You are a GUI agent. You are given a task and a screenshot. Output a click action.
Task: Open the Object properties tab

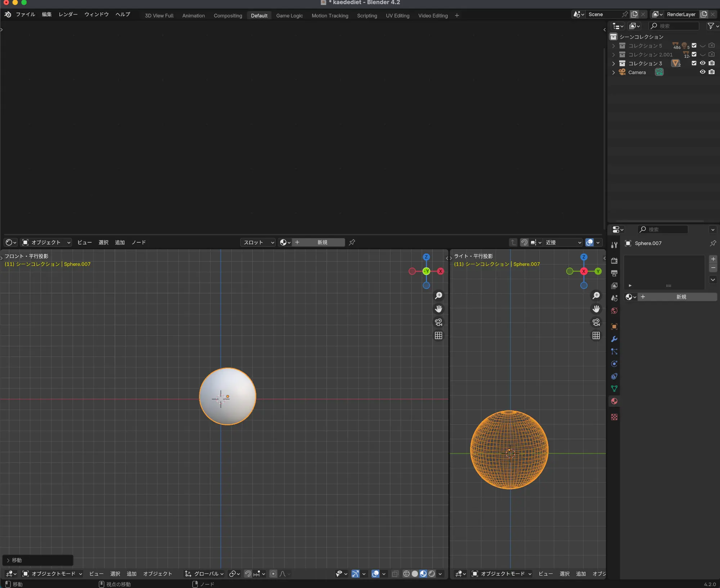tap(614, 327)
